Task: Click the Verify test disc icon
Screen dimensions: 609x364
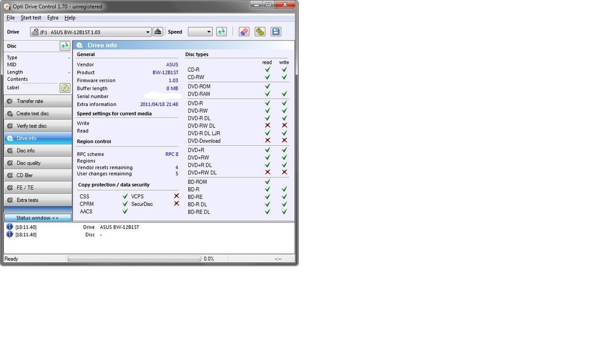Action: click(x=10, y=126)
